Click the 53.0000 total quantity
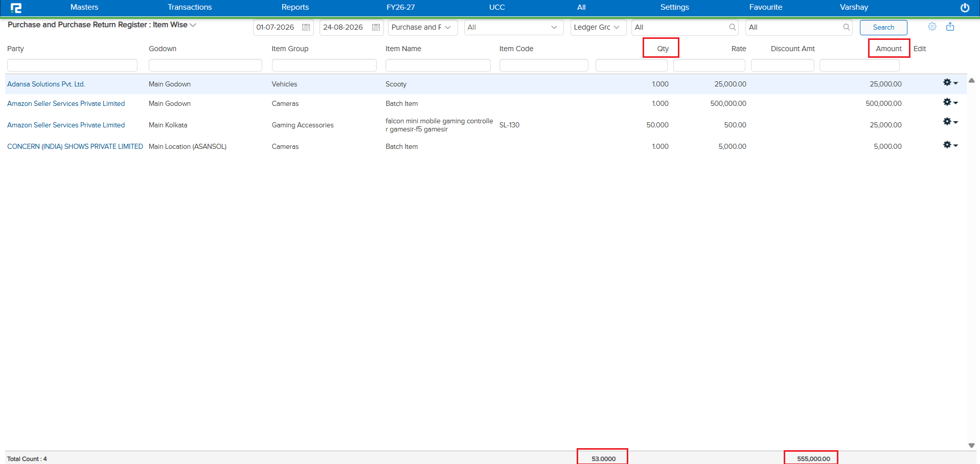The image size is (980, 464). point(603,458)
